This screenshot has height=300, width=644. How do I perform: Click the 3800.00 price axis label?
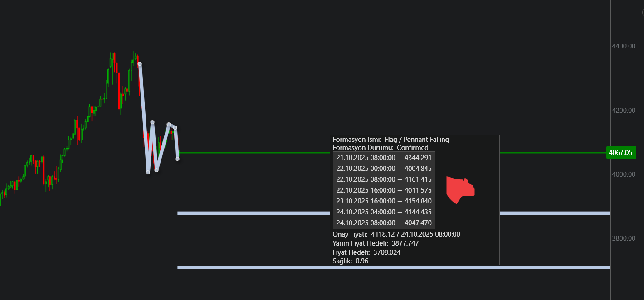pos(623,238)
